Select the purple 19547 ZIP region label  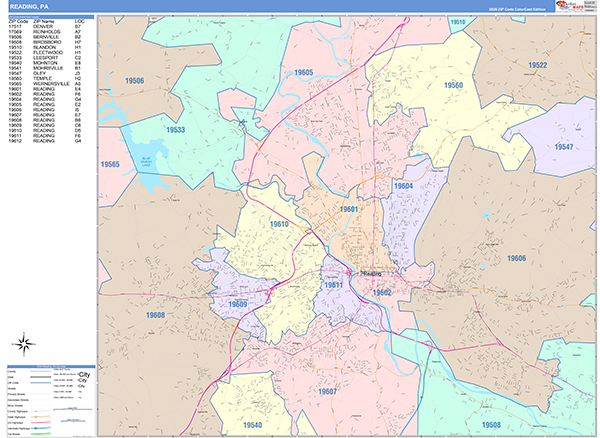[x=563, y=146]
